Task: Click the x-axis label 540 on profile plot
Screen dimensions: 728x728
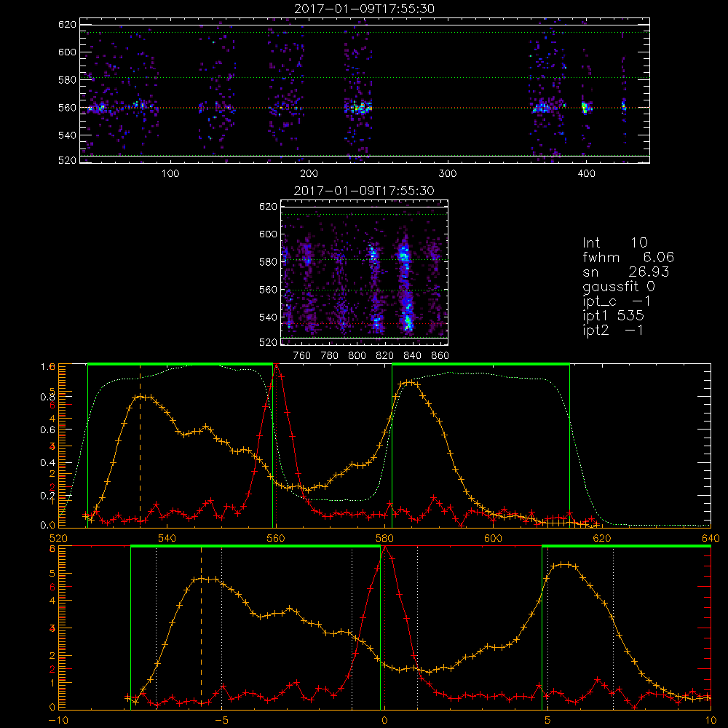Action: [x=167, y=539]
